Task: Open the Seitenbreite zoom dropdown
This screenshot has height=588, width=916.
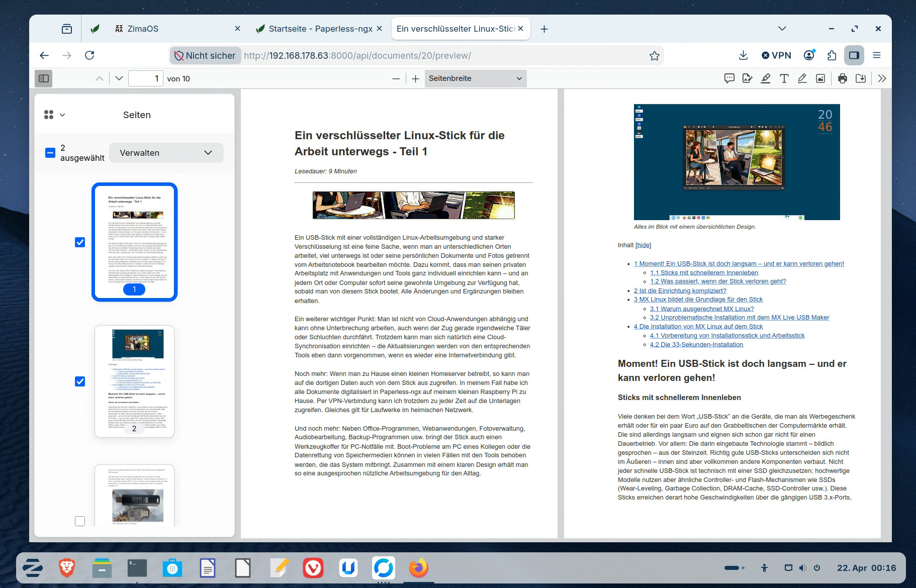Action: tap(475, 78)
